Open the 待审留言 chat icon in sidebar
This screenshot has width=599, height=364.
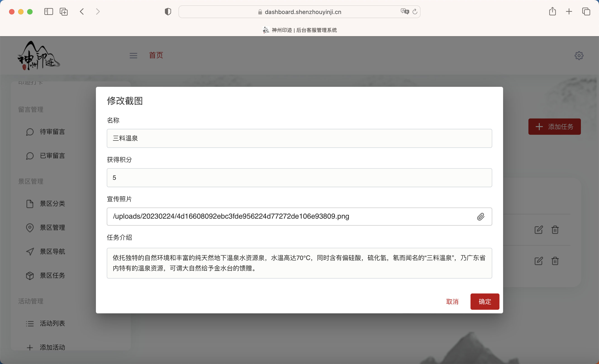point(30,132)
